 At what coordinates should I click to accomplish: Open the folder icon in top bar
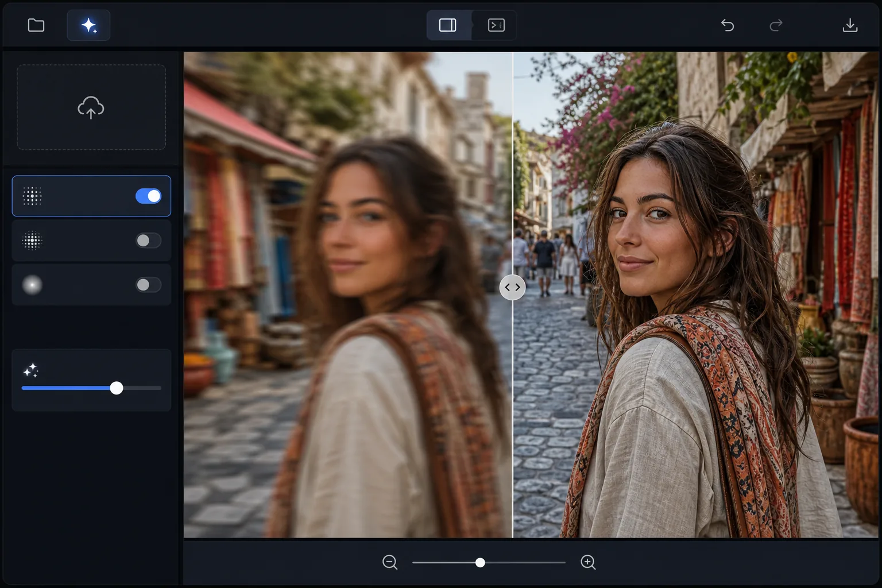pyautogui.click(x=36, y=25)
